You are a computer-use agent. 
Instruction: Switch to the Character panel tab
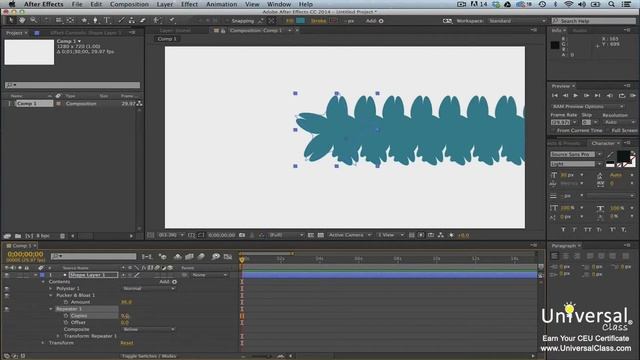tap(603, 143)
